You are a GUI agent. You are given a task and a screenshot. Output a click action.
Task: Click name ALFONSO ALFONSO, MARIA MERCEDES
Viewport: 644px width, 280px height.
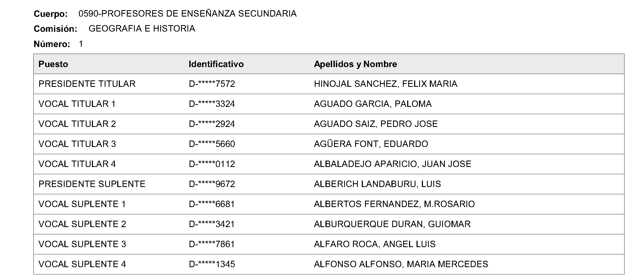click(401, 264)
